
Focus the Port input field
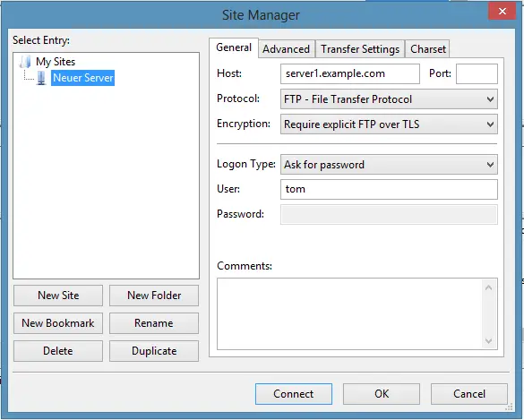(477, 73)
